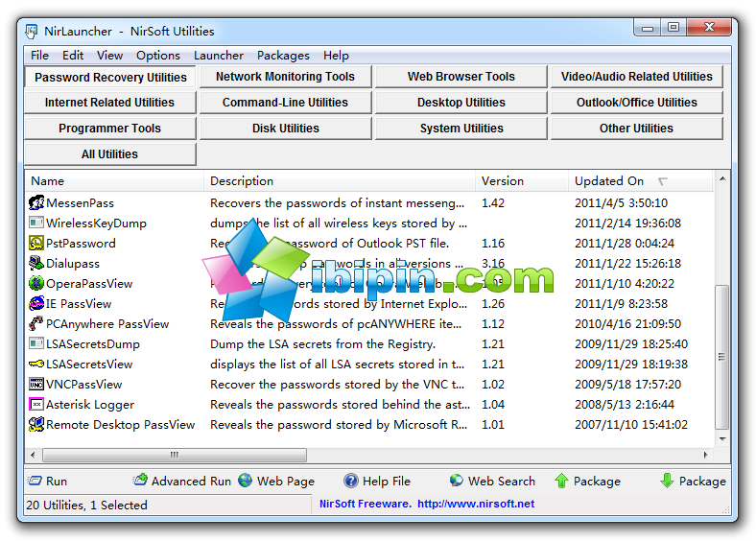Switch to Programmer Tools category
Image resolution: width=756 pixels, height=541 pixels.
point(110,129)
